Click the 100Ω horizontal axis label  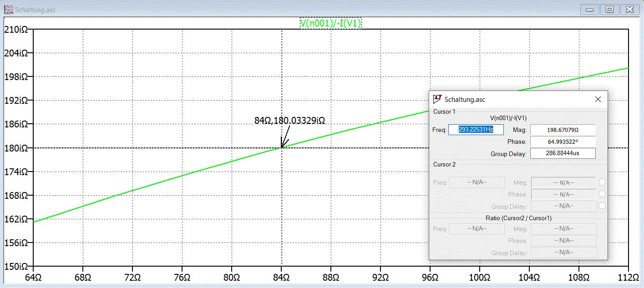click(x=479, y=278)
